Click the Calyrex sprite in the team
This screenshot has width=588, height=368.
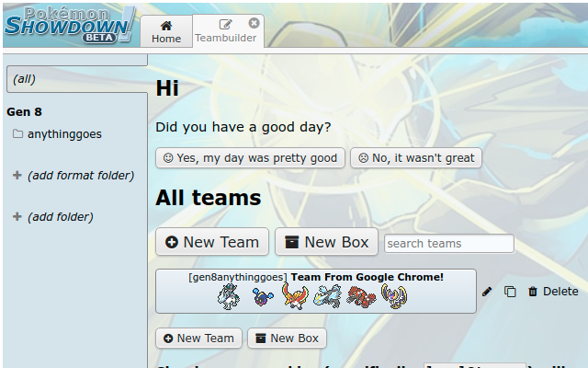click(x=229, y=296)
